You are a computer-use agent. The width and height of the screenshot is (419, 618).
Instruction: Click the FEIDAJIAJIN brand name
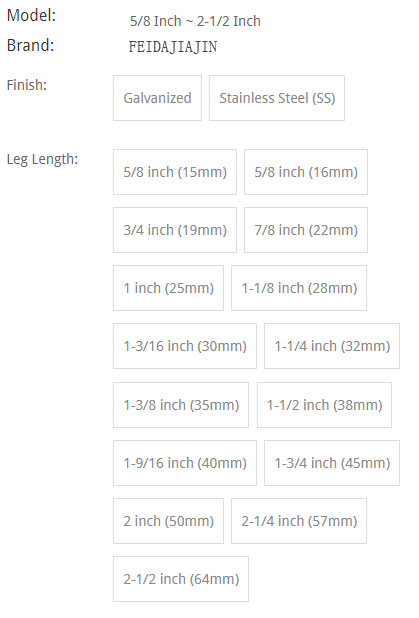pyautogui.click(x=173, y=47)
